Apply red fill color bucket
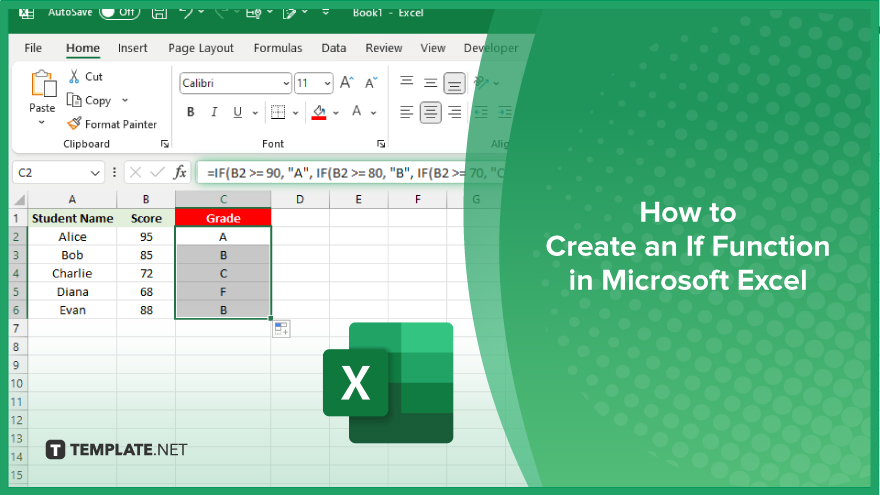 [x=319, y=112]
